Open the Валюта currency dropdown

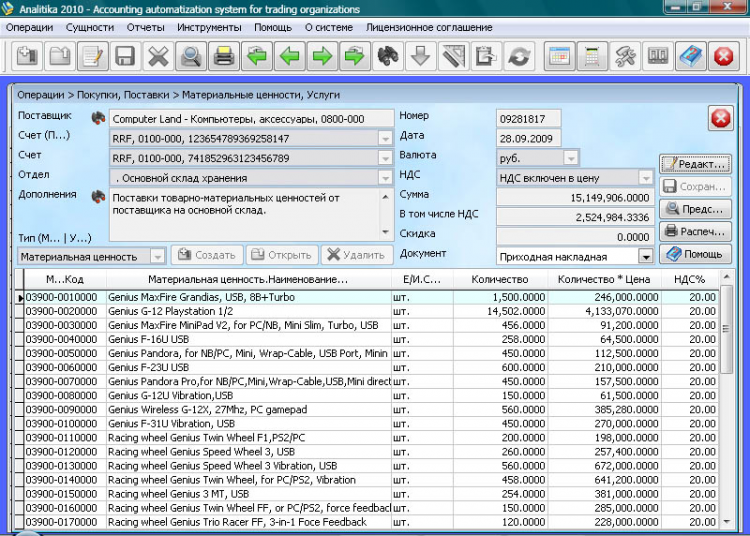click(x=571, y=158)
